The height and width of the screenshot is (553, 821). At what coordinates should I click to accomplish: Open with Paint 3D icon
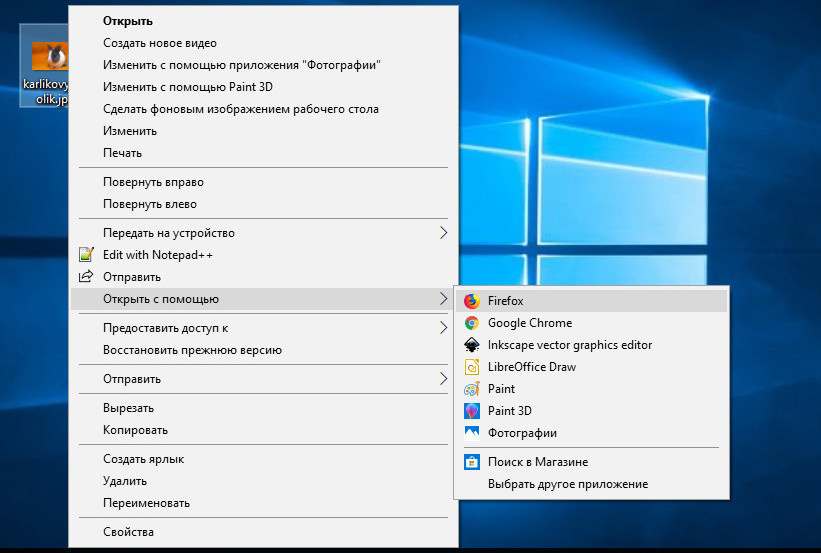tap(472, 411)
